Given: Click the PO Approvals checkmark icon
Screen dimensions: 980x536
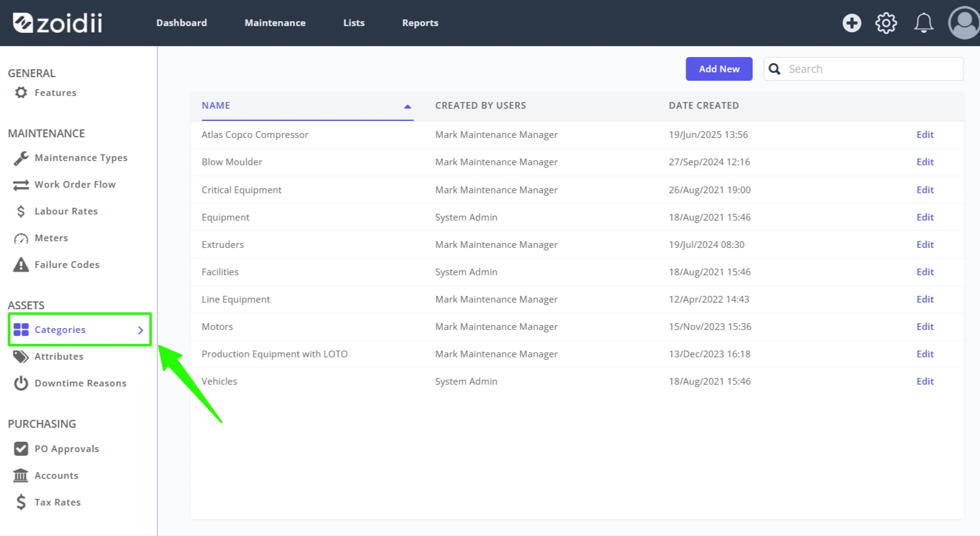Looking at the screenshot, I should (21, 449).
